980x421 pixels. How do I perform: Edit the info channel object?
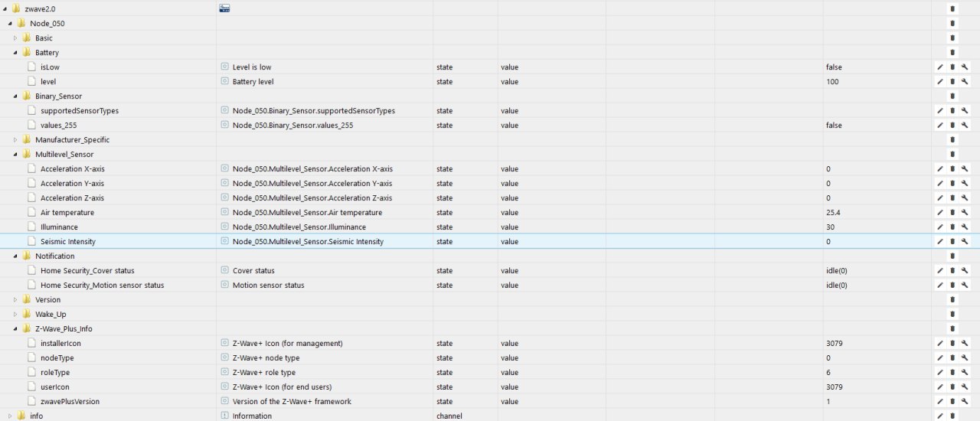pos(939,416)
